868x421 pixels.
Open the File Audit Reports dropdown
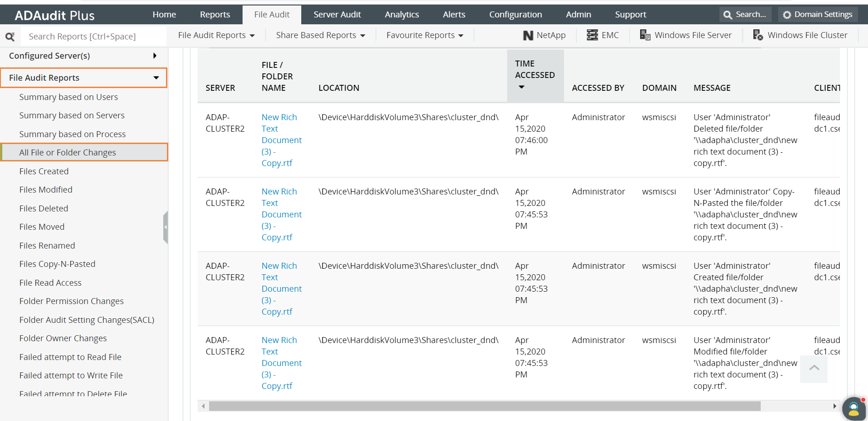tap(216, 35)
